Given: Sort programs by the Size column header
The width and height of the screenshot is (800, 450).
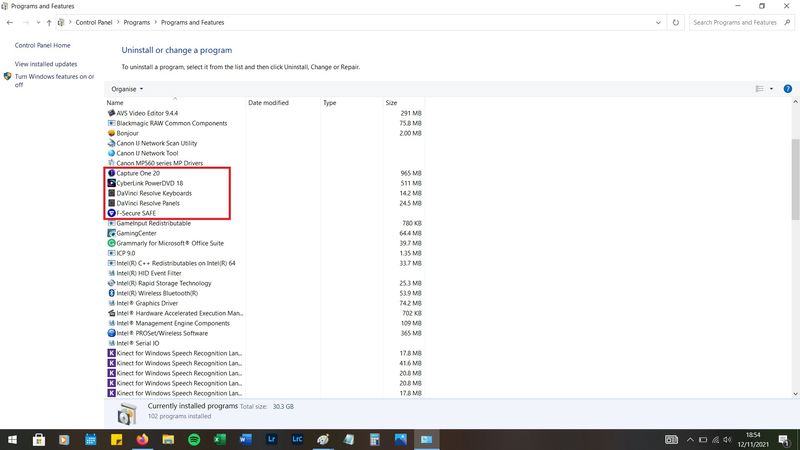Looking at the screenshot, I should coord(391,103).
